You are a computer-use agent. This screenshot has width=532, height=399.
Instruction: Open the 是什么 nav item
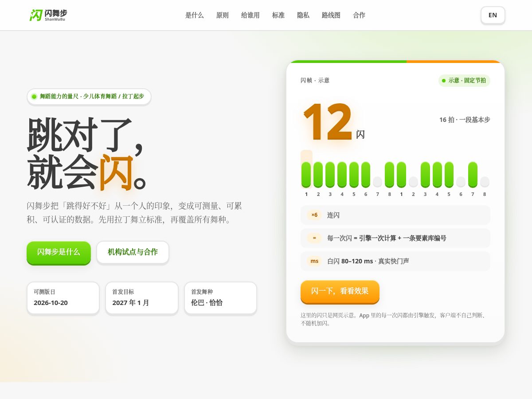point(194,15)
